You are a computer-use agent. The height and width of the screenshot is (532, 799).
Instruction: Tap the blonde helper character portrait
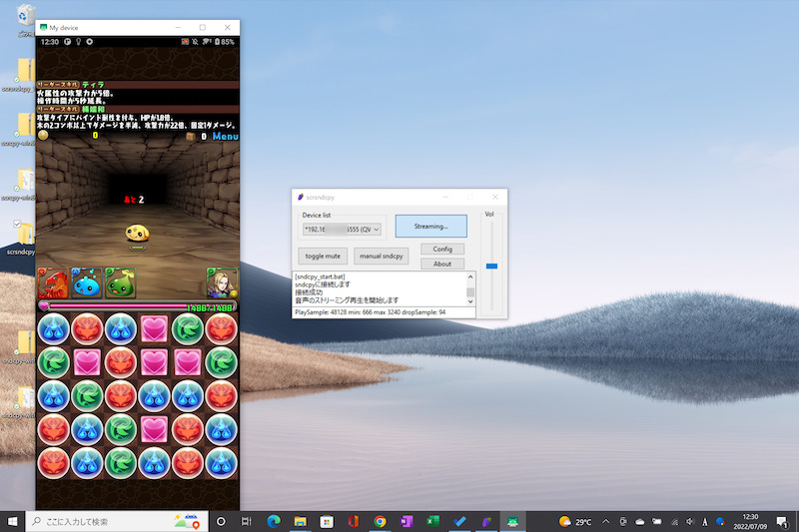pyautogui.click(x=223, y=282)
